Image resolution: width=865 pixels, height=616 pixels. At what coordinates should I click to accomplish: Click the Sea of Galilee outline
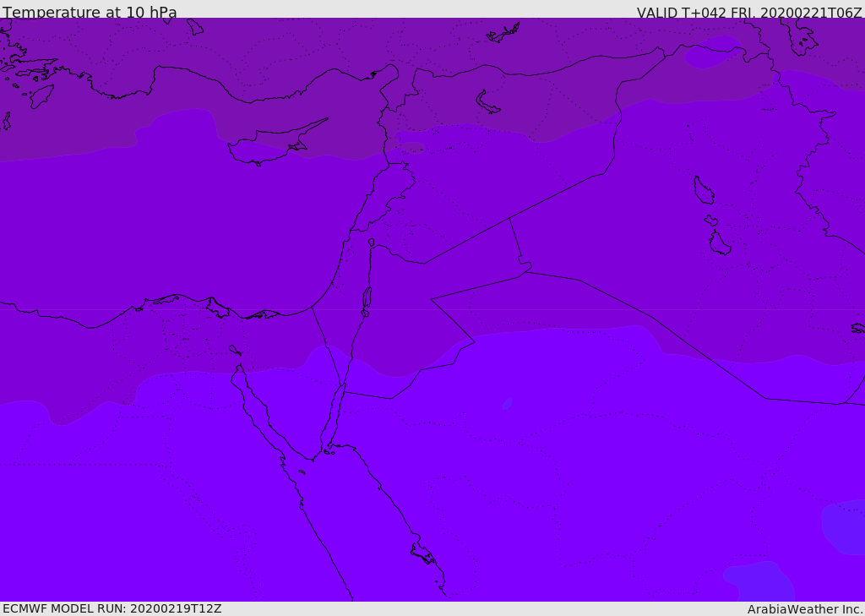click(x=372, y=243)
